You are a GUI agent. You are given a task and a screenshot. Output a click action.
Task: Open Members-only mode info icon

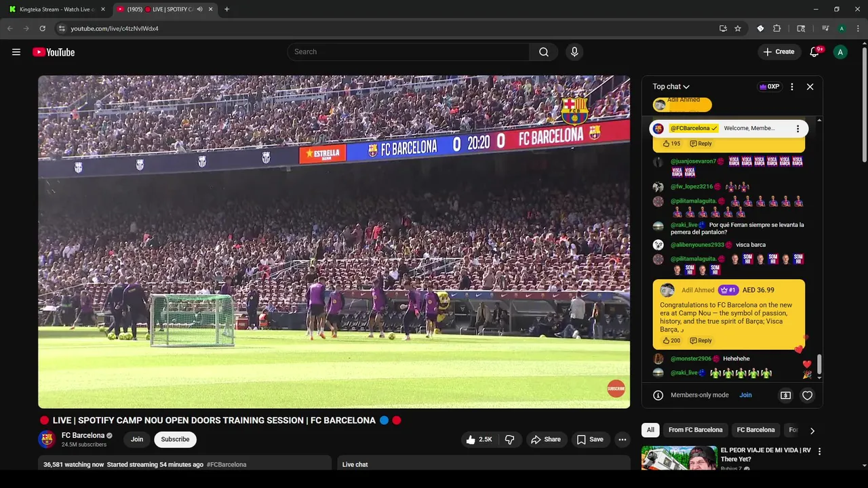coord(658,395)
